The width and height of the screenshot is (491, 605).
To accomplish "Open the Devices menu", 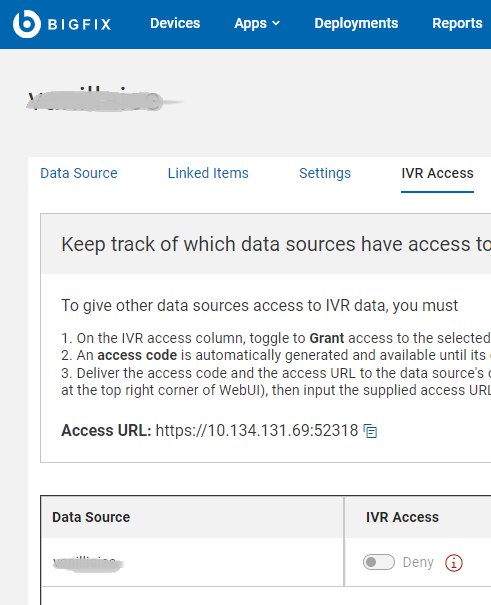I will (175, 24).
